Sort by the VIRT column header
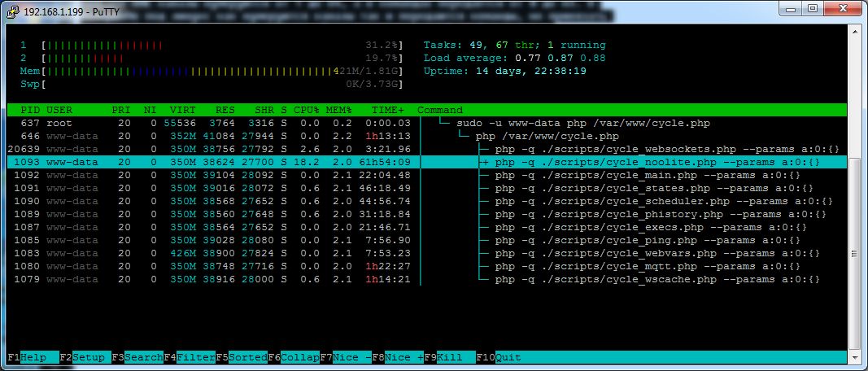This screenshot has height=371, width=868. (183, 110)
